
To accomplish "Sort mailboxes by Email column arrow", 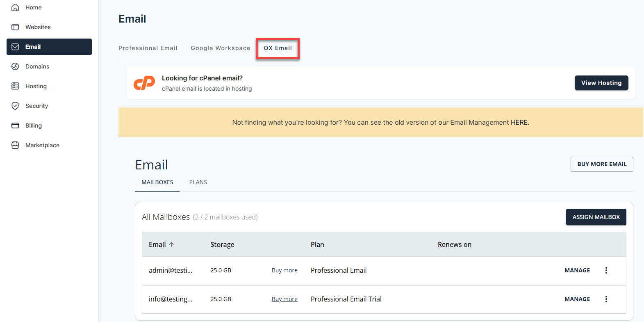I will pyautogui.click(x=171, y=244).
